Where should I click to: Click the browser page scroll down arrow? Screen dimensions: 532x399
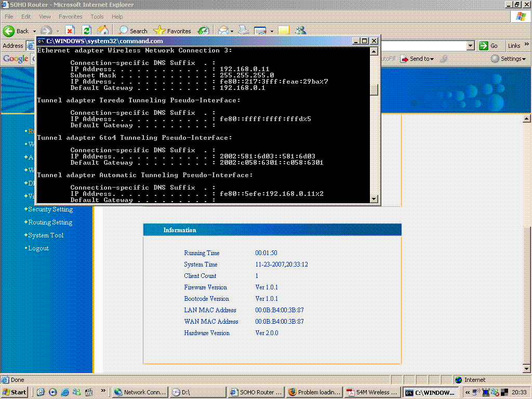[527, 368]
